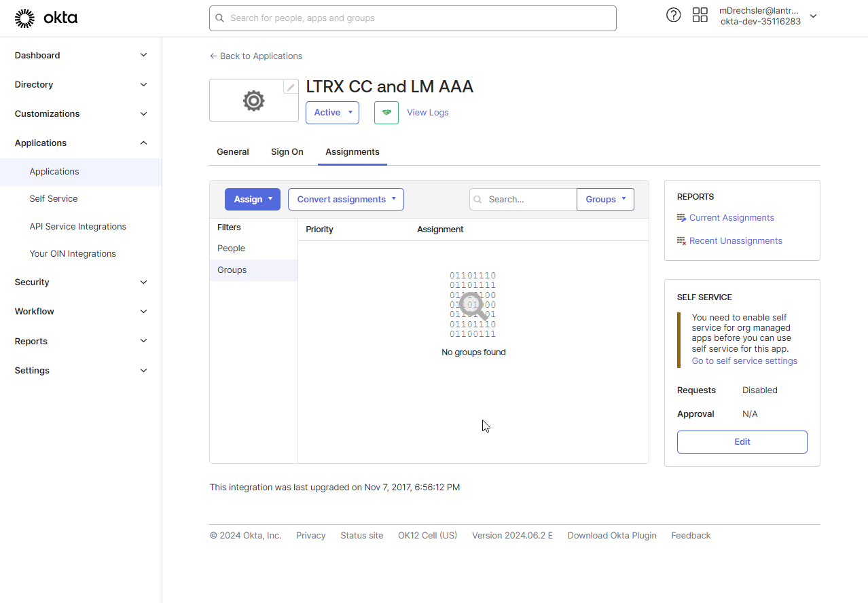Select the People filter
Viewport: 868px width, 603px height.
tap(232, 249)
